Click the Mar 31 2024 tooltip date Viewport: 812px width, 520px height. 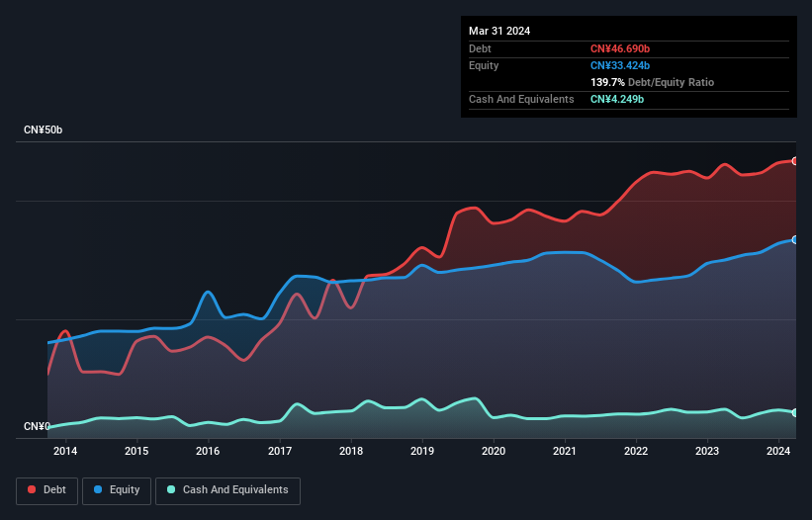499,31
